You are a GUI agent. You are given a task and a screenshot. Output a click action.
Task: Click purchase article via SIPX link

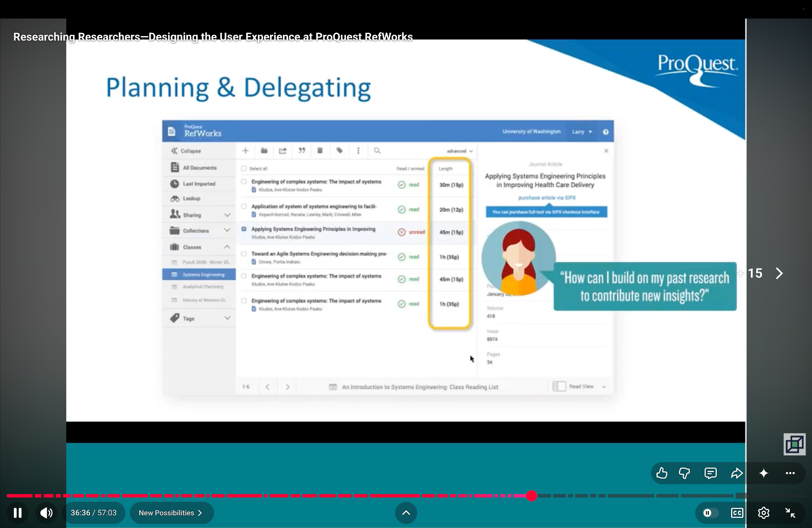[x=547, y=198]
